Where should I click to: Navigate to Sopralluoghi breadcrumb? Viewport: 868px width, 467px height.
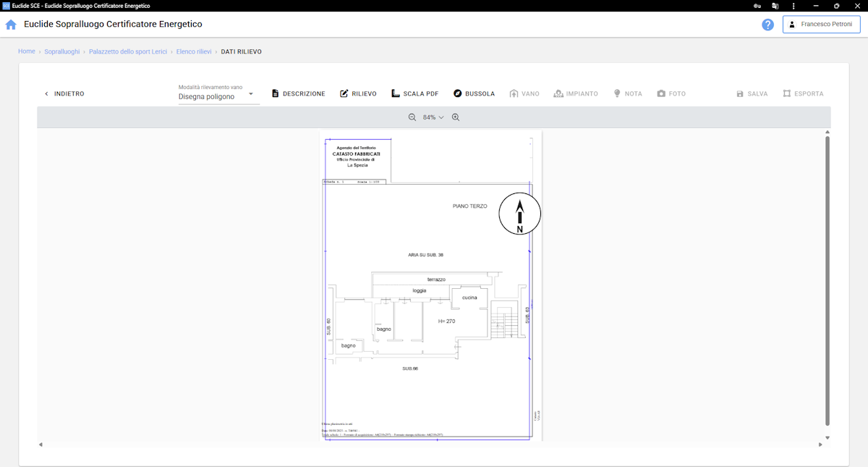point(62,52)
